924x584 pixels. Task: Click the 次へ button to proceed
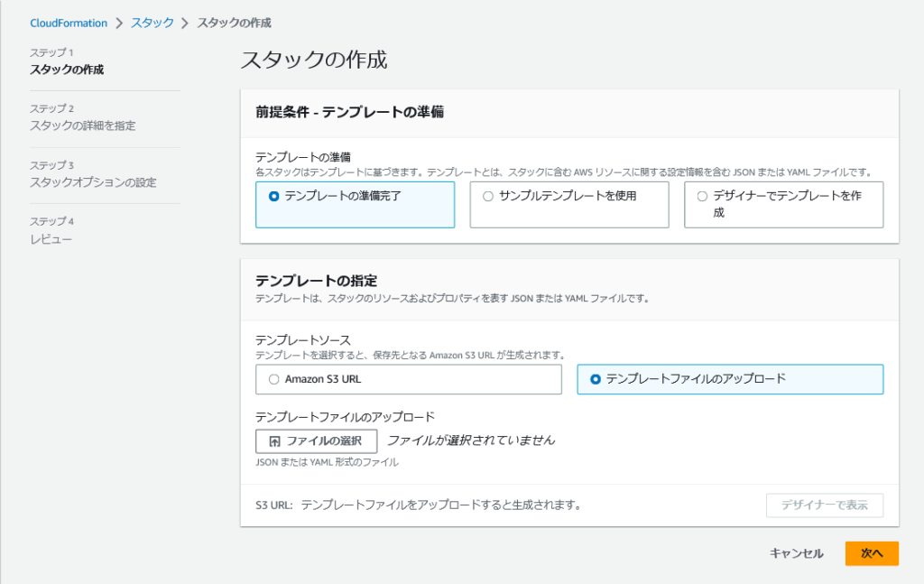tap(871, 553)
